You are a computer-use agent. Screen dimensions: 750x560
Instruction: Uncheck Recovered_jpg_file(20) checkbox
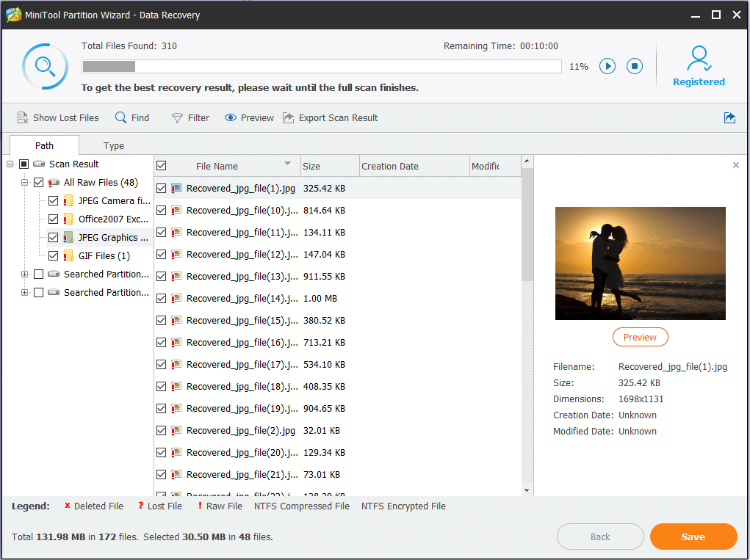tap(161, 452)
